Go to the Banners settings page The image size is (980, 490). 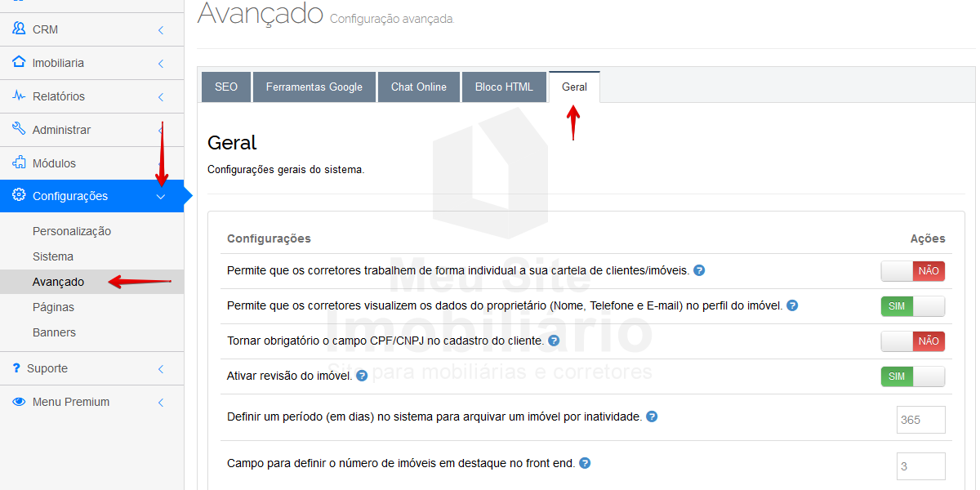pyautogui.click(x=54, y=332)
